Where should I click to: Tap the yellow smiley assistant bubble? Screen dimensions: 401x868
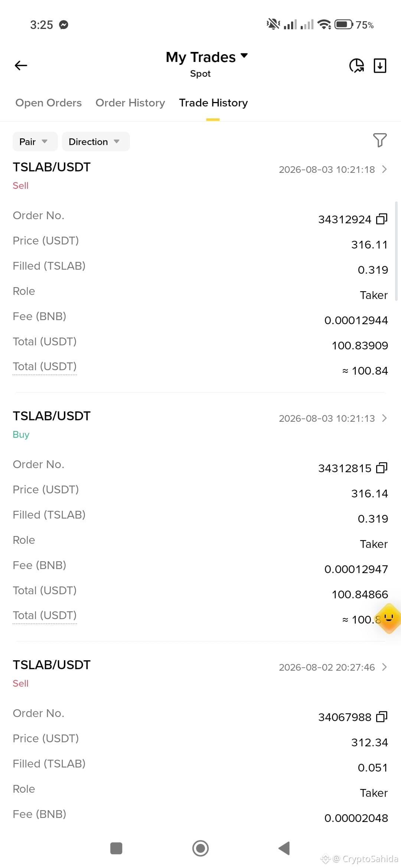coord(389,618)
